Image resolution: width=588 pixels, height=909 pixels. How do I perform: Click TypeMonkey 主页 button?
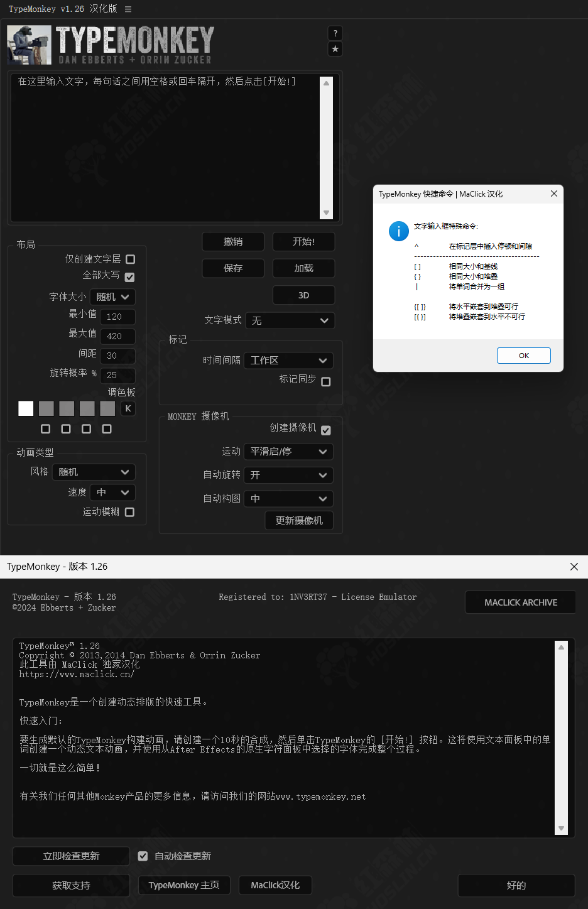pyautogui.click(x=184, y=885)
